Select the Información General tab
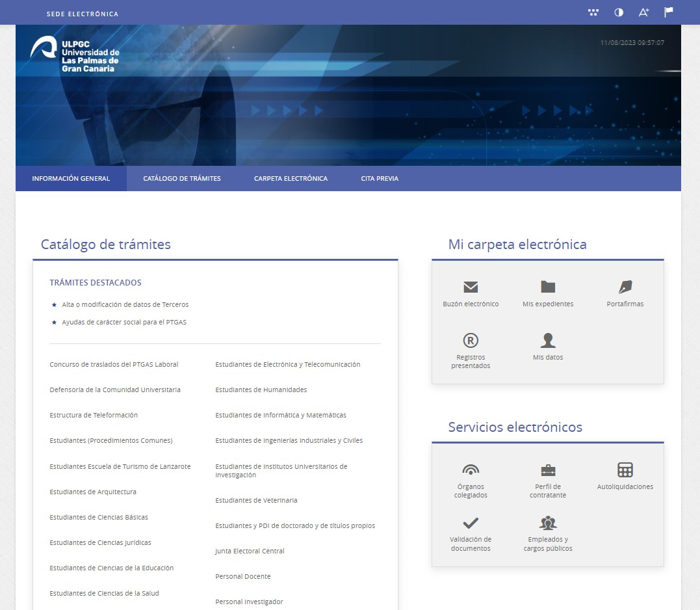 coord(71,179)
